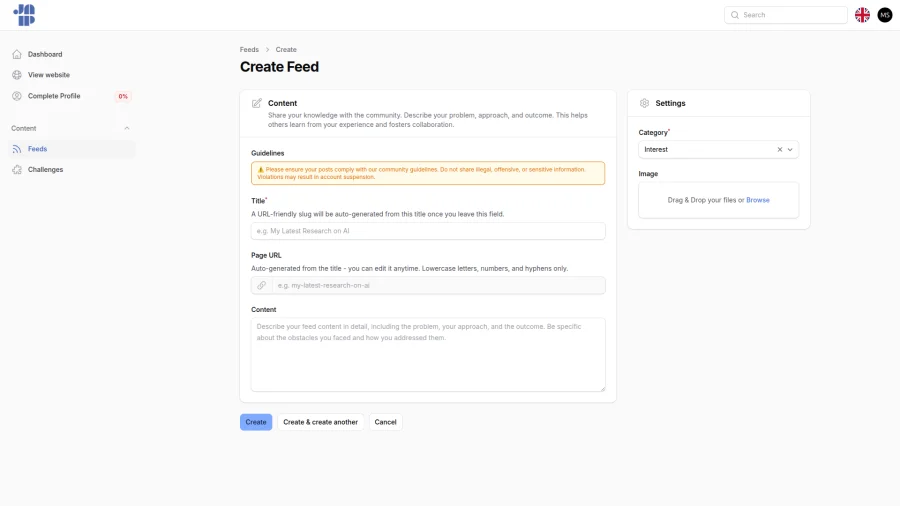Open the Category dropdown arrow
Image resolution: width=900 pixels, height=506 pixels.
tap(790, 150)
